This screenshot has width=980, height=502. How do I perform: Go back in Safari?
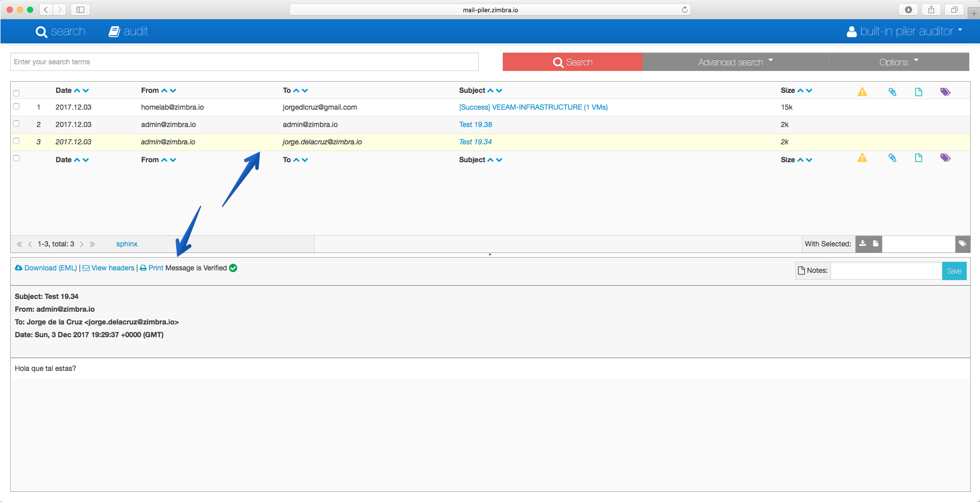click(46, 10)
